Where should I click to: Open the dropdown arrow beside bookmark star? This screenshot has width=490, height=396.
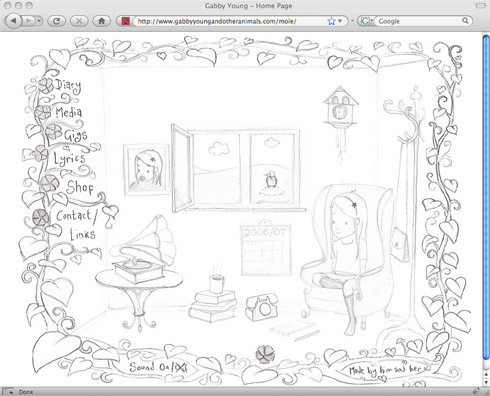click(340, 21)
